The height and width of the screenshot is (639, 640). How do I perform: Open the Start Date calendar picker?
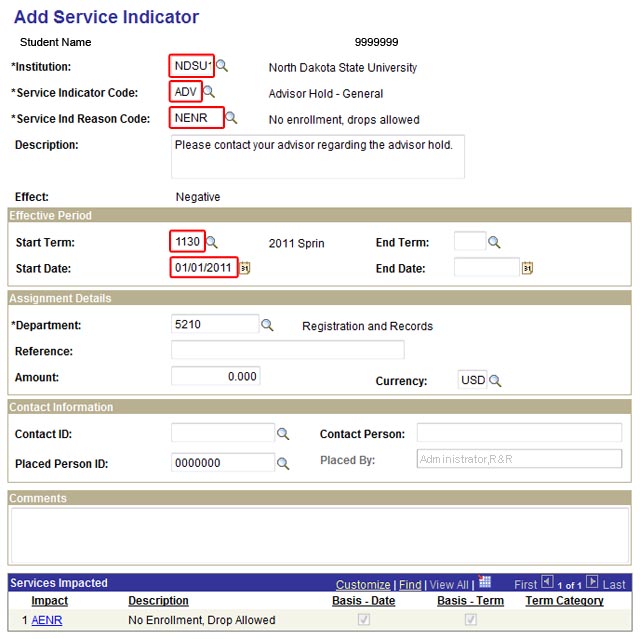(244, 268)
